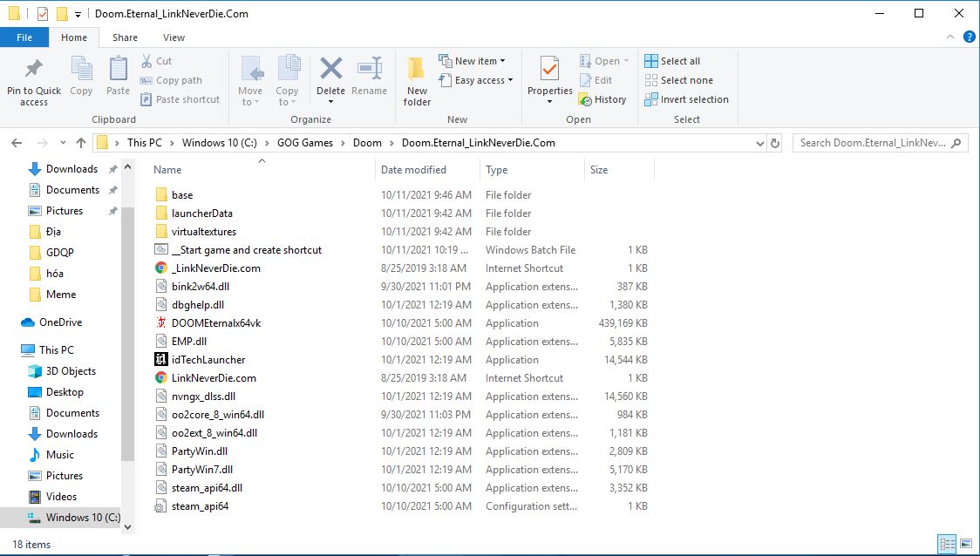980x556 pixels.
Task: Switch to details view layout button
Action: click(947, 544)
